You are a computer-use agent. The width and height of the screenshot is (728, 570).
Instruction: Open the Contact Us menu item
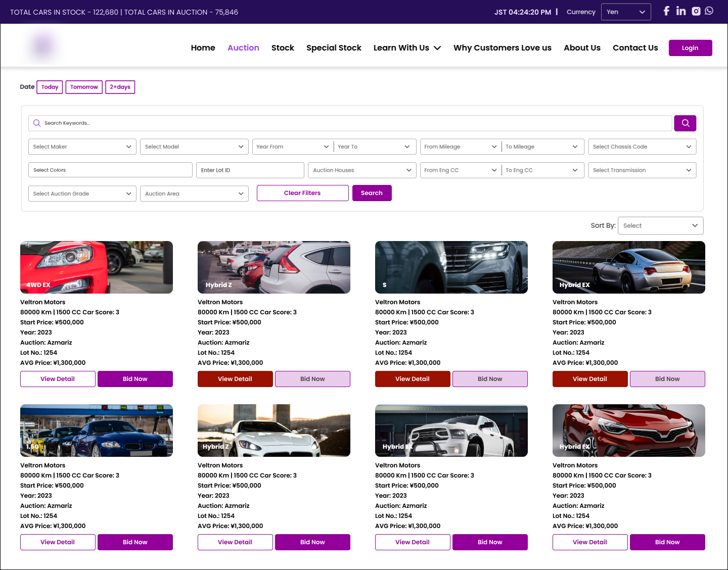pyautogui.click(x=635, y=47)
